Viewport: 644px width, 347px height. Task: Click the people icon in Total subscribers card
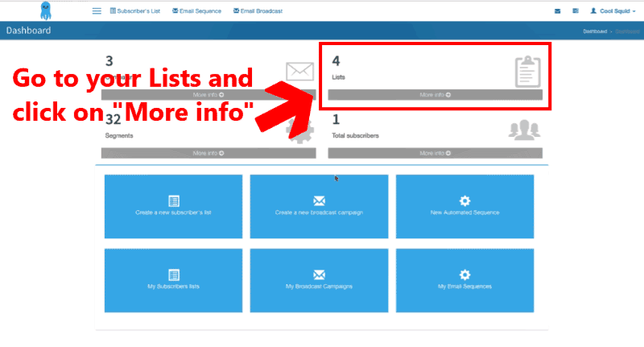pyautogui.click(x=525, y=130)
